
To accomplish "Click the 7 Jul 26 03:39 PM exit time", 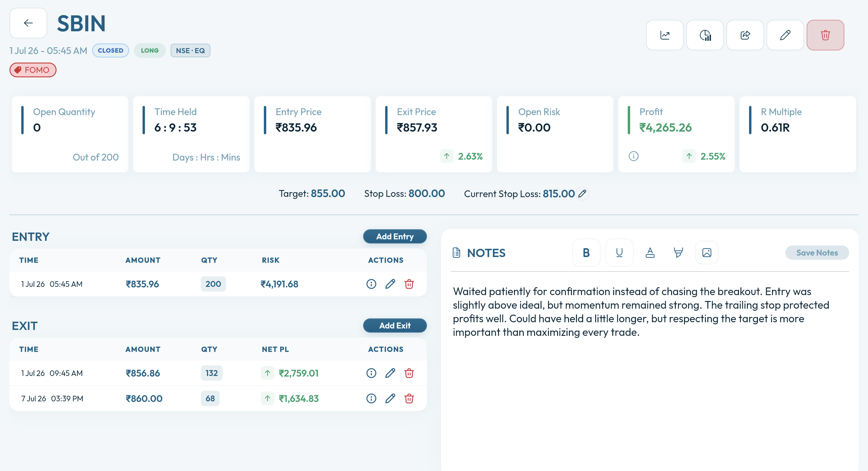I will pos(52,399).
